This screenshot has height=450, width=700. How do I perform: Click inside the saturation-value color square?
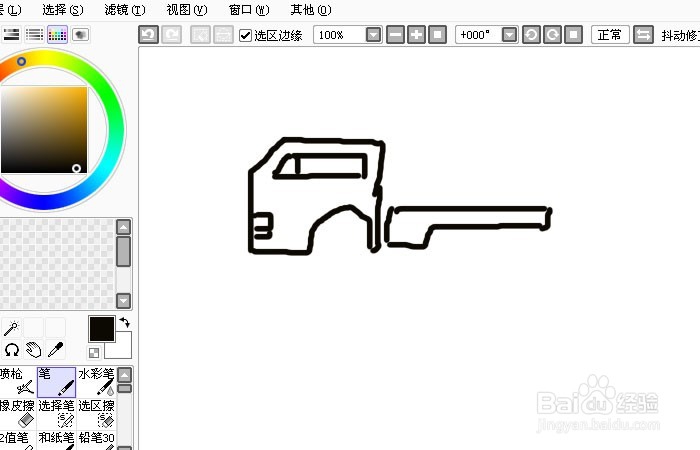coord(44,129)
